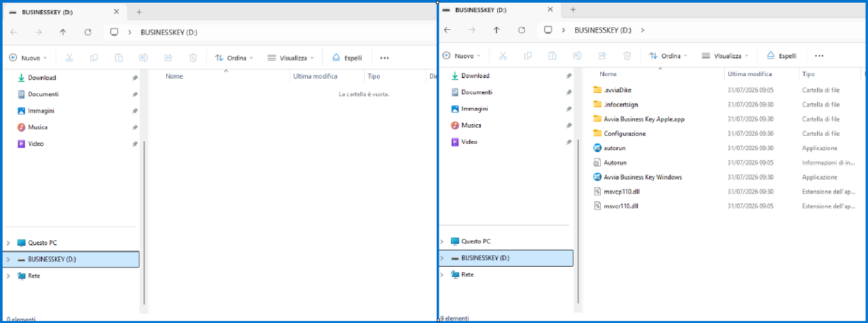Click Espelli button in right window
The image size is (868, 323).
[781, 56]
